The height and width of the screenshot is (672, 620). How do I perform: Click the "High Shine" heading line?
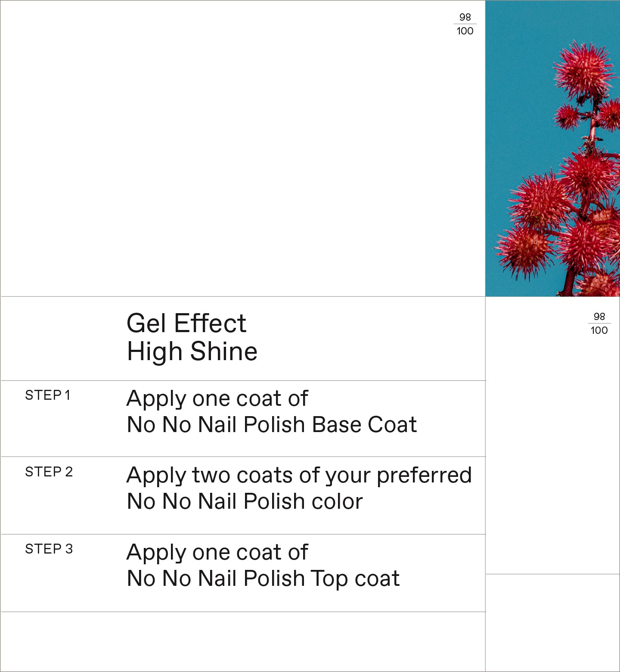[x=192, y=352]
